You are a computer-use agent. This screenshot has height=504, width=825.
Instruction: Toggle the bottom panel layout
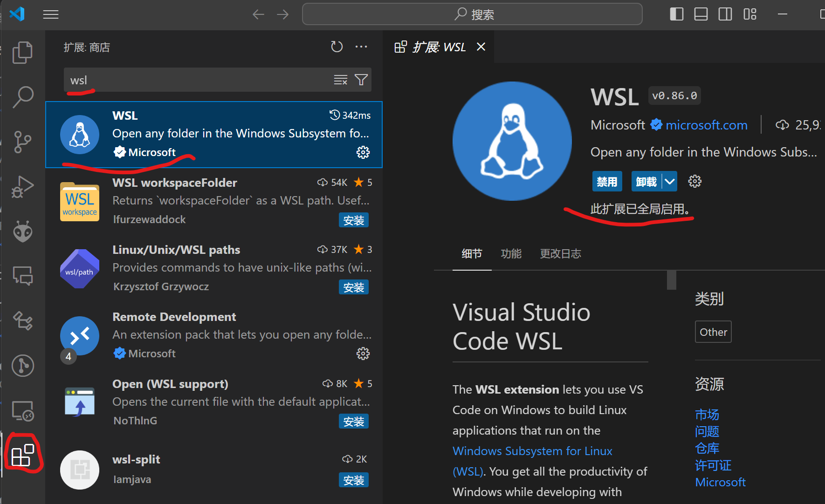(x=701, y=14)
